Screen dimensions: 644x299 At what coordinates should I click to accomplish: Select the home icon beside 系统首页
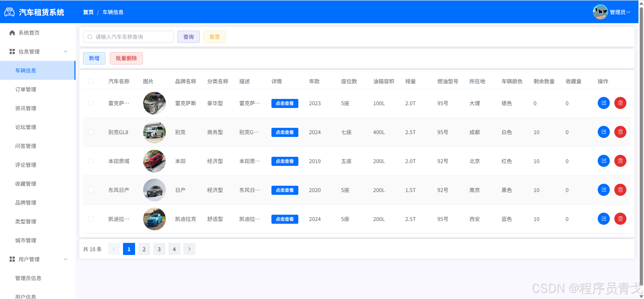point(12,32)
